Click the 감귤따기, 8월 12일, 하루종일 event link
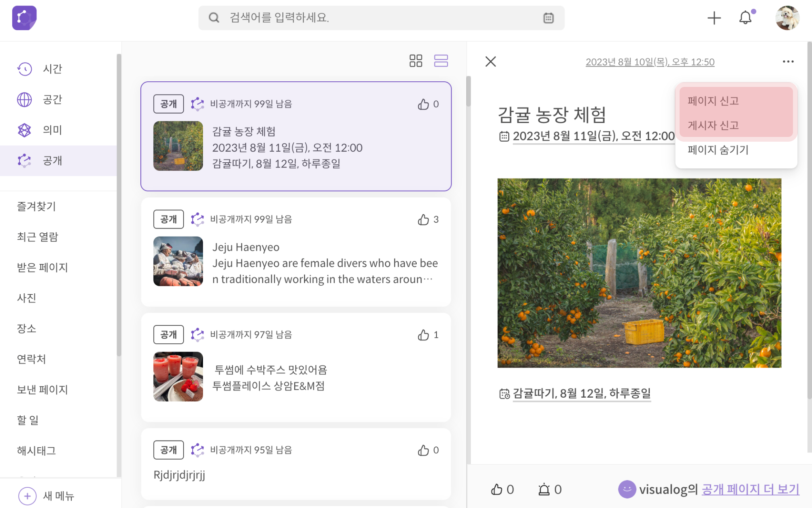Screen dimensions: 812x508 click(x=582, y=393)
